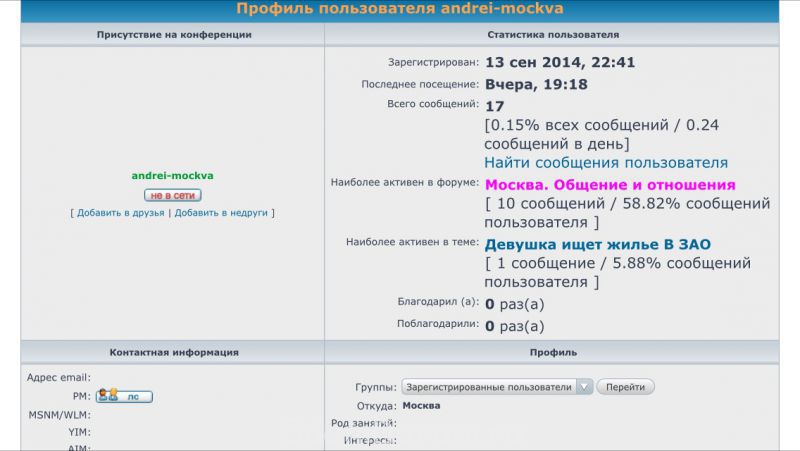Click the PM private message icon button

(x=123, y=396)
